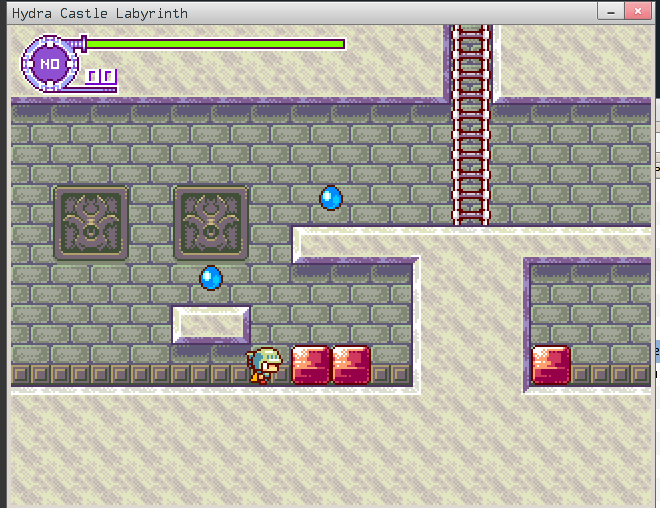This screenshot has height=508, width=660.
Task: Click the upper blue orb near the ladder
Action: [331, 198]
